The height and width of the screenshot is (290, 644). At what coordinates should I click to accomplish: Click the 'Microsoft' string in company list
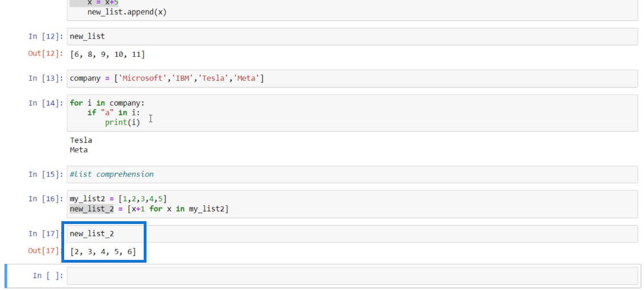pyautogui.click(x=141, y=78)
